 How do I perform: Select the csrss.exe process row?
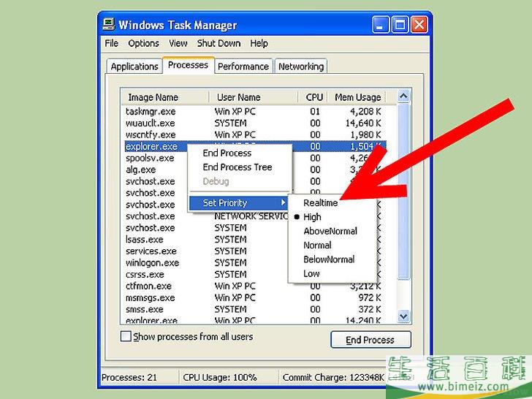pos(255,274)
